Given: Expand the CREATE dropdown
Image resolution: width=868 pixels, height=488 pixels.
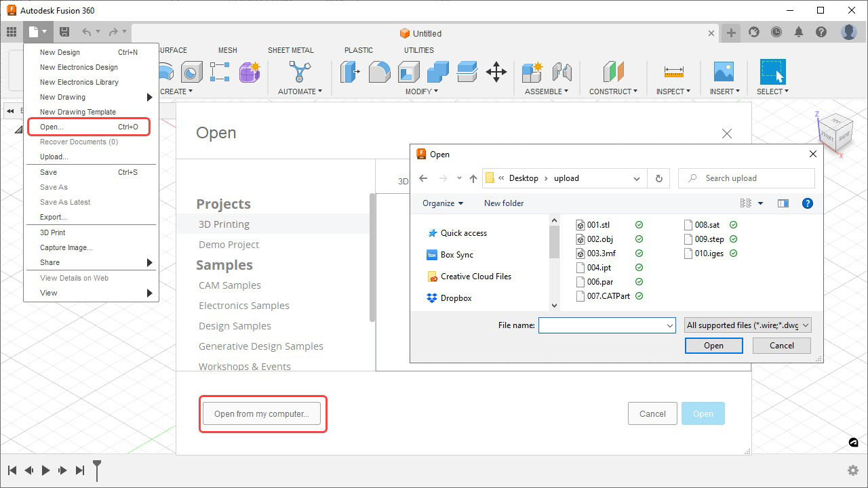Looking at the screenshot, I should click(176, 91).
